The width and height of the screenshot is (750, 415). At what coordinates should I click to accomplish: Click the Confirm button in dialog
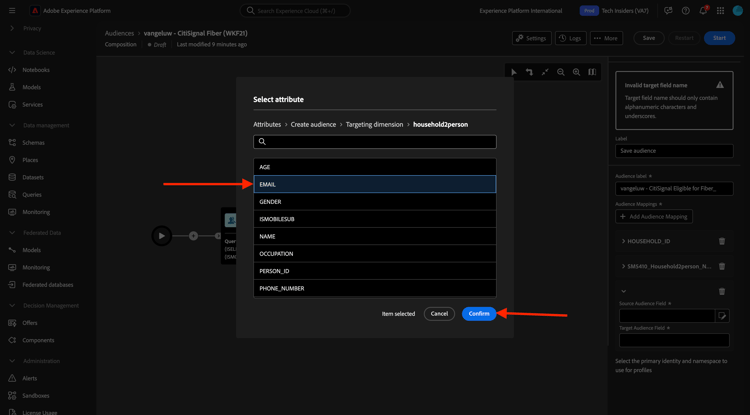tap(479, 314)
